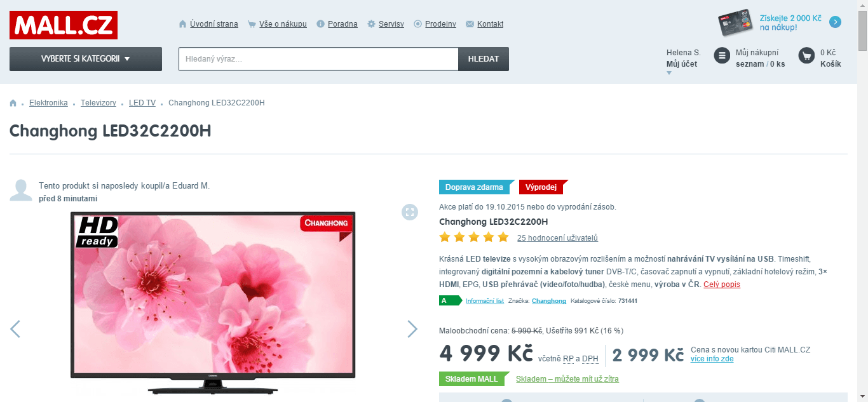The image size is (868, 402).
Task: Click the RP abbreviation link
Action: coord(568,359)
